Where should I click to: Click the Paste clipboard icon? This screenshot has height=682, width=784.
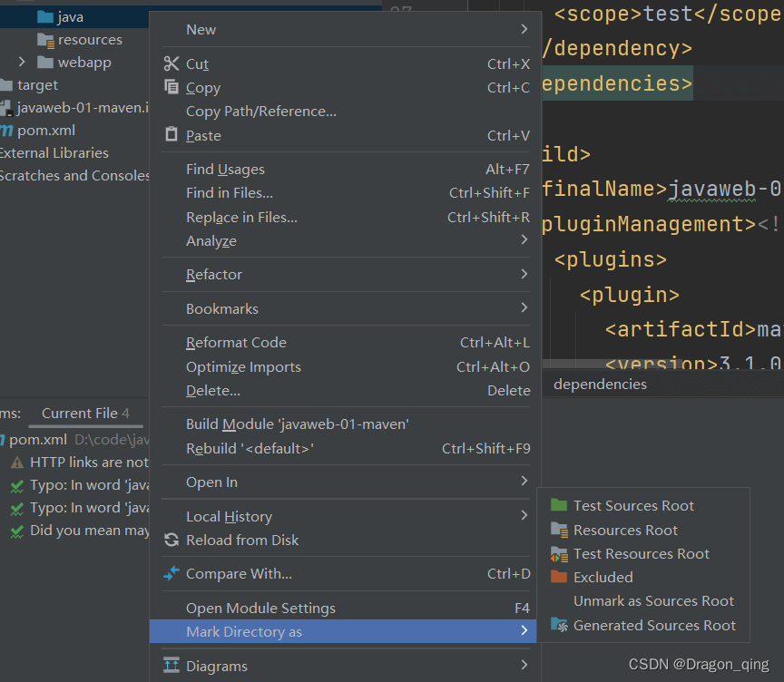[171, 134]
